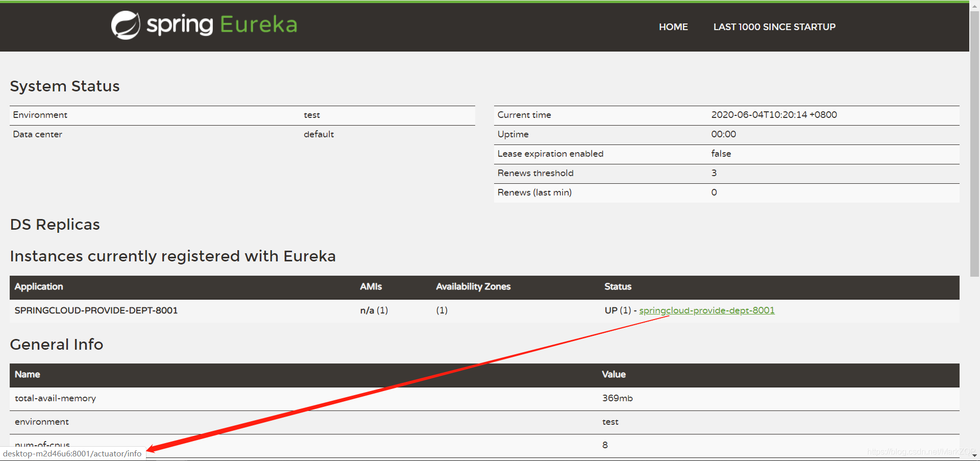Click the General Info environment value 'test'
This screenshot has height=461, width=980.
610,422
